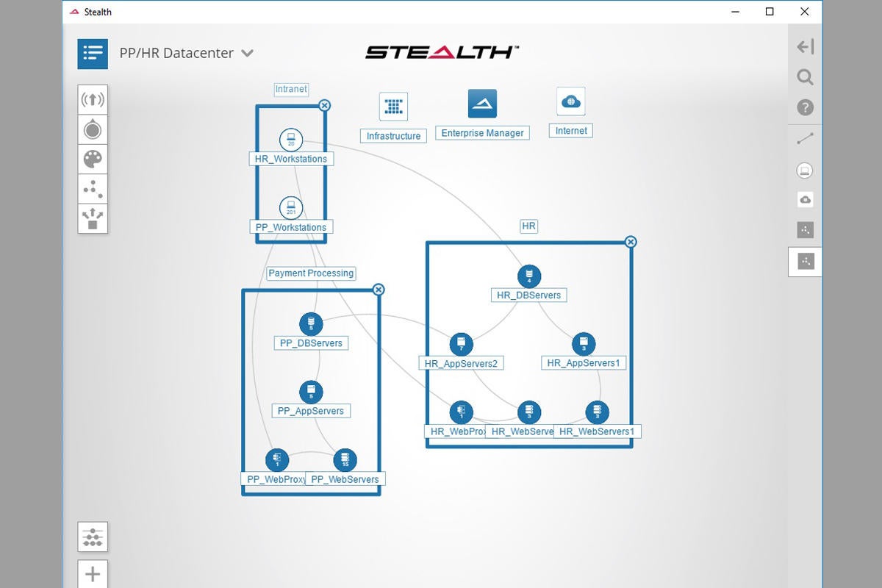The image size is (882, 588).
Task: Open help via the question mark icon
Action: click(x=805, y=108)
